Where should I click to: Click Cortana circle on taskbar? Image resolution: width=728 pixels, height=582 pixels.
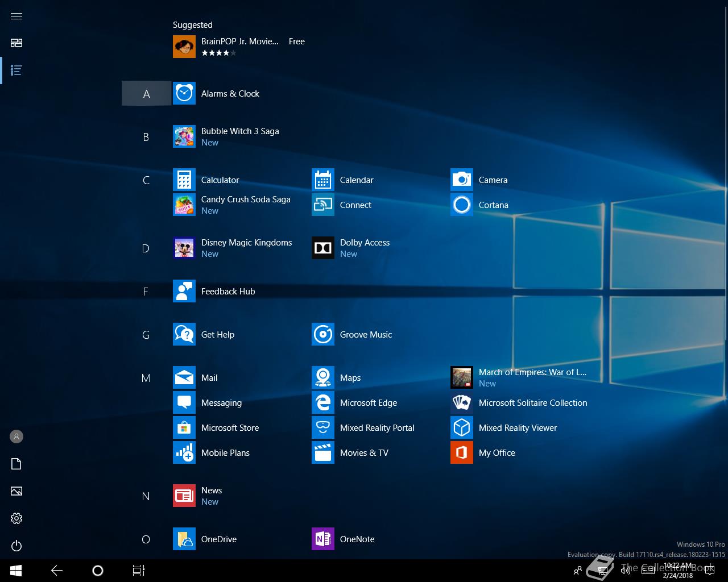[x=98, y=570]
